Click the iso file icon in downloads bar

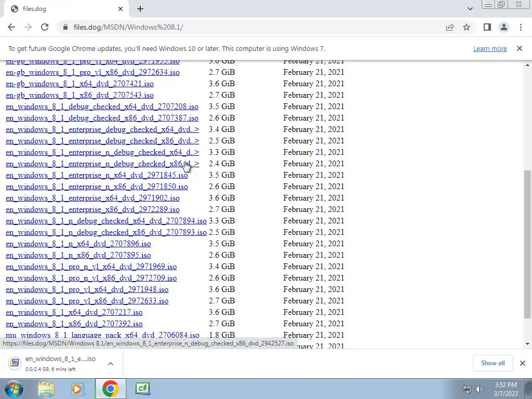click(15, 363)
